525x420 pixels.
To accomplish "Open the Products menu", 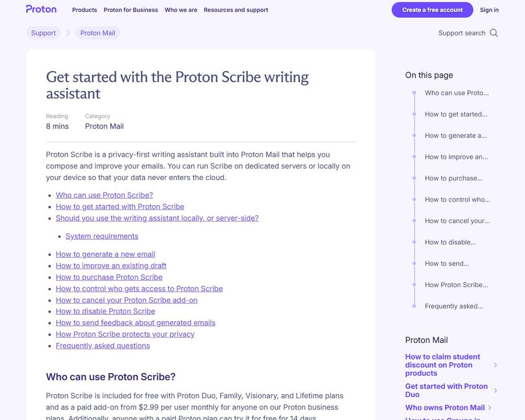I will (84, 9).
